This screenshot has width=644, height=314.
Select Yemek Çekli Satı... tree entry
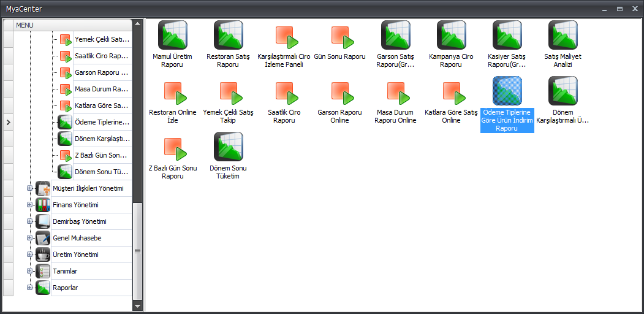pyautogui.click(x=102, y=40)
